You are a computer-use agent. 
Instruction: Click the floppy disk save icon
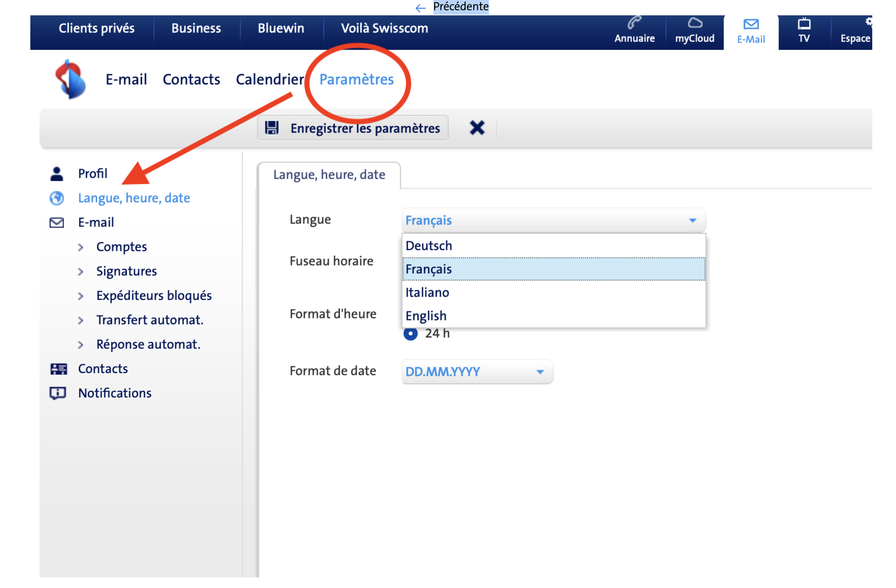(x=272, y=128)
